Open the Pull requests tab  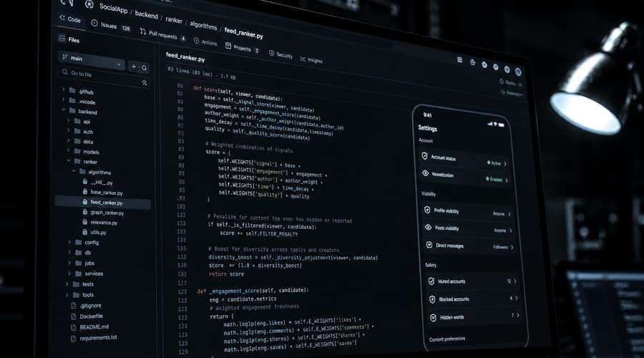pyautogui.click(x=162, y=35)
